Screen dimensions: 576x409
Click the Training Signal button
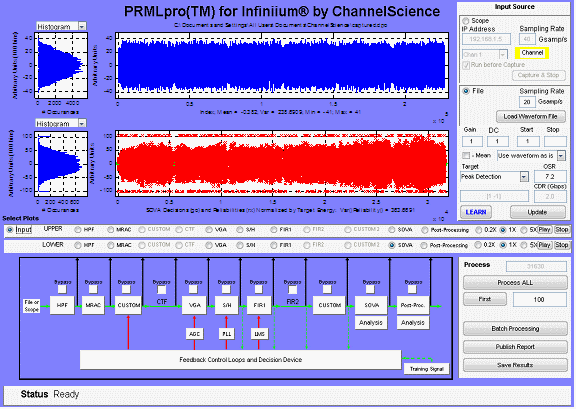[x=426, y=369]
